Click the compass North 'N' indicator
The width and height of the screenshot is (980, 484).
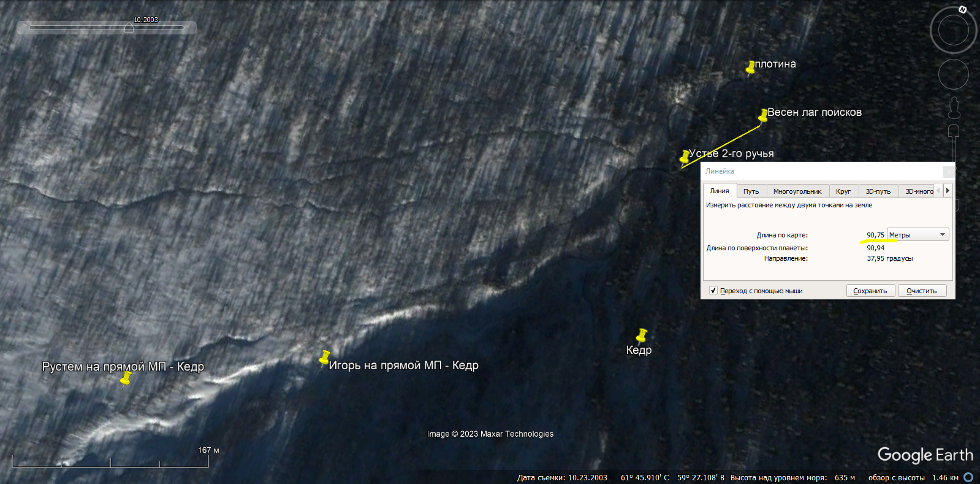[962, 9]
